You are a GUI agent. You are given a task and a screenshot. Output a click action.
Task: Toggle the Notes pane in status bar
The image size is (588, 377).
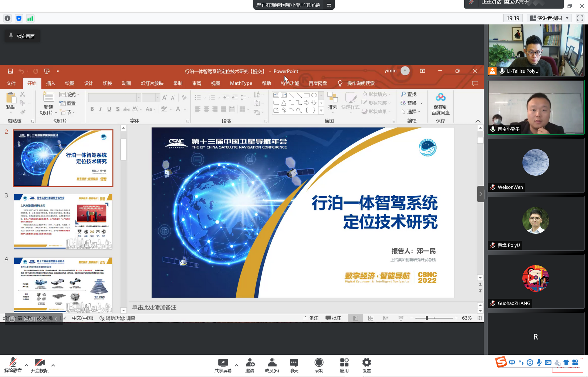coord(311,318)
